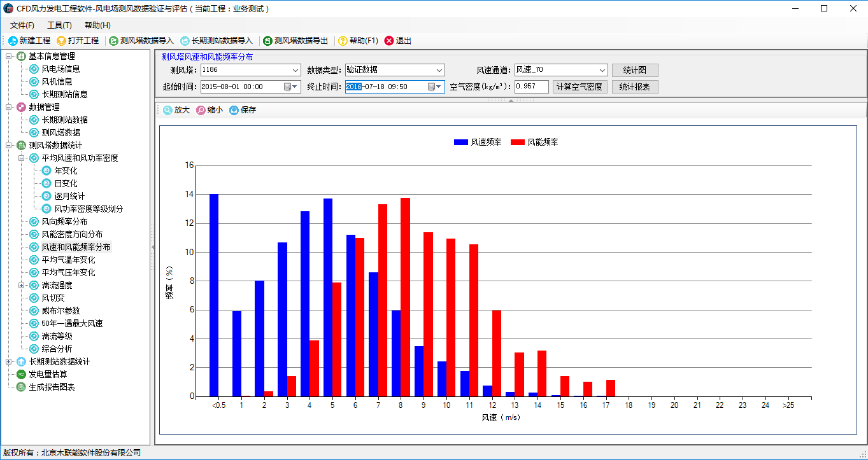The image size is (868, 460).
Task: Open 威布尔参数 tree item
Action: coord(60,310)
